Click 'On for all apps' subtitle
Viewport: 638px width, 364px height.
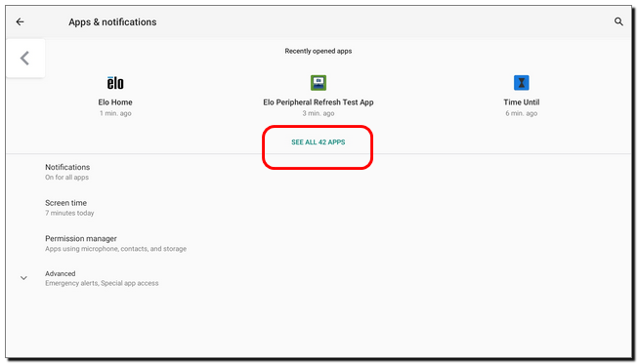pyautogui.click(x=66, y=178)
